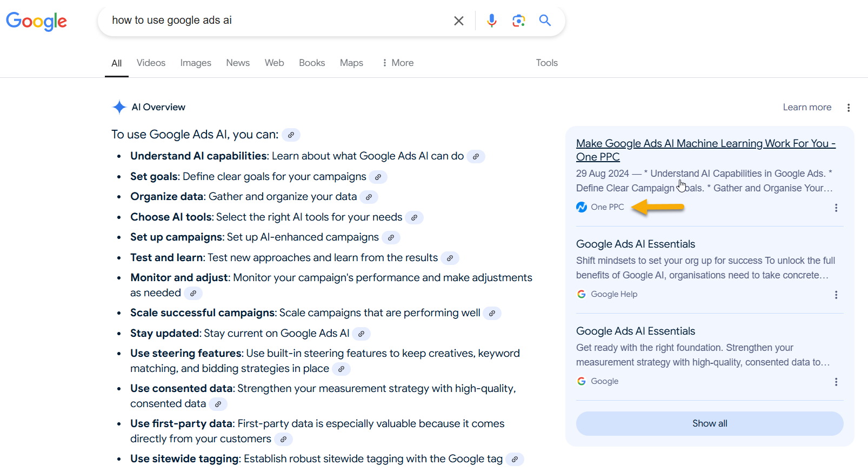Click the magnifier search button
This screenshot has width=868, height=472.
coord(545,21)
